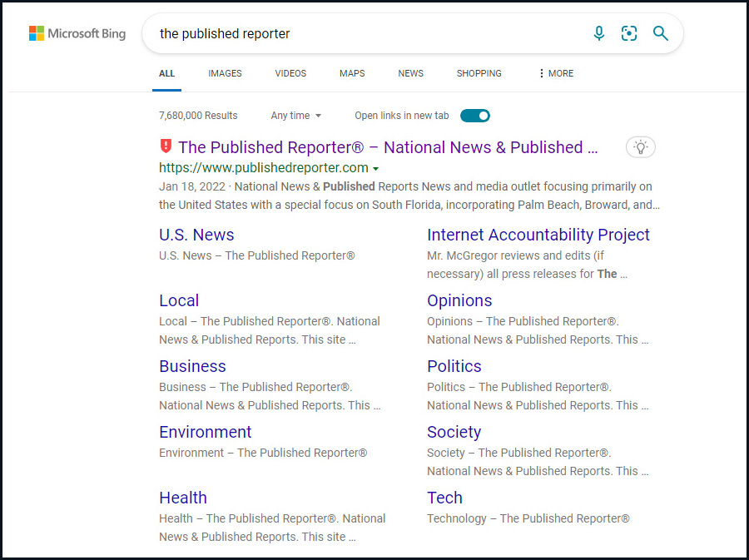Viewport: 749px width, 560px height.
Task: Submit search with the magnifying glass icon
Action: click(661, 33)
